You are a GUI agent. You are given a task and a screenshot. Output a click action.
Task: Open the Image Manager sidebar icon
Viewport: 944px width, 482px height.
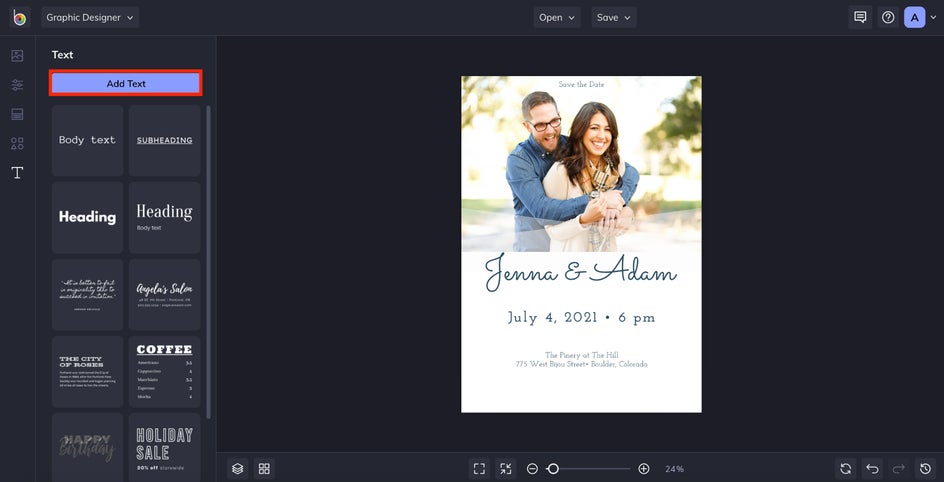[17, 56]
